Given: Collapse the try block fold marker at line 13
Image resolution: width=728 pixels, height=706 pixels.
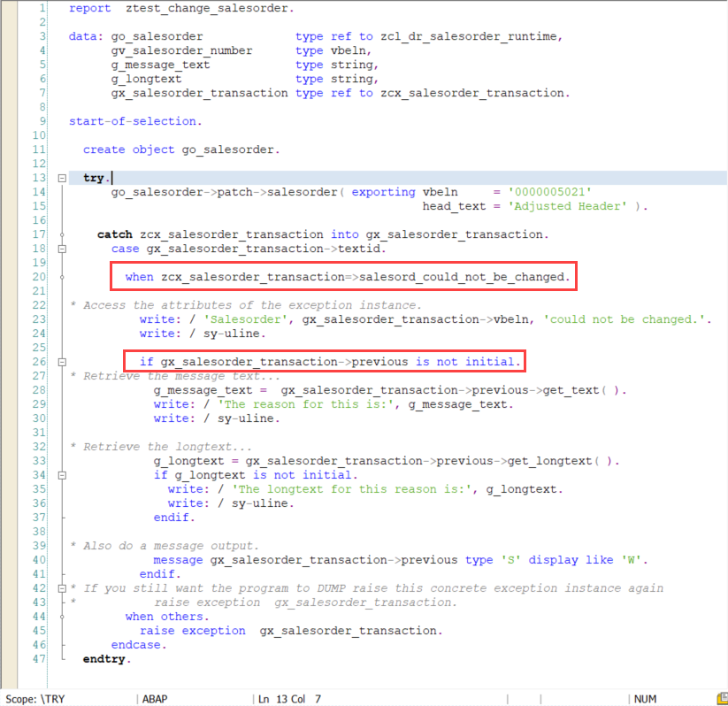Looking at the screenshot, I should tap(60, 177).
